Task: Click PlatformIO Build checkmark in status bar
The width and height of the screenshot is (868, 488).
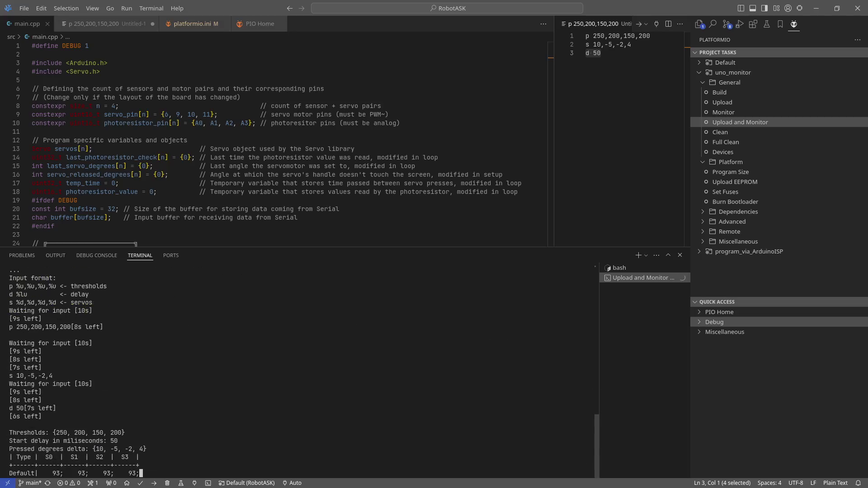Action: pyautogui.click(x=140, y=483)
